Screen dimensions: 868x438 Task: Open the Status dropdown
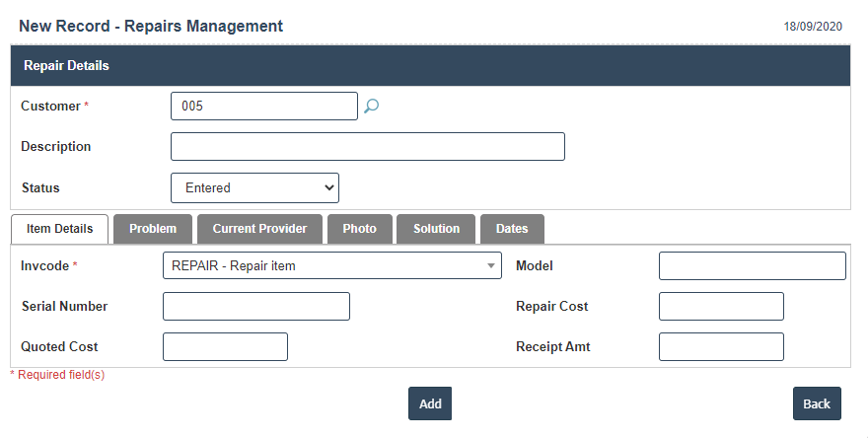pyautogui.click(x=254, y=187)
